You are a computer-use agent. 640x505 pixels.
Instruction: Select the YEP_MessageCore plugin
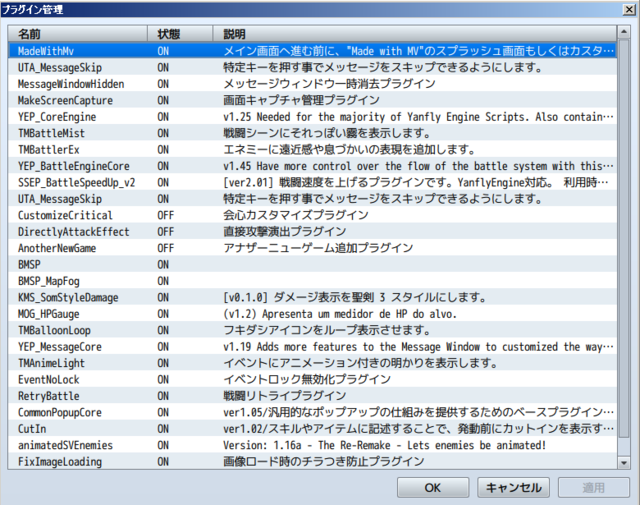[x=312, y=347]
